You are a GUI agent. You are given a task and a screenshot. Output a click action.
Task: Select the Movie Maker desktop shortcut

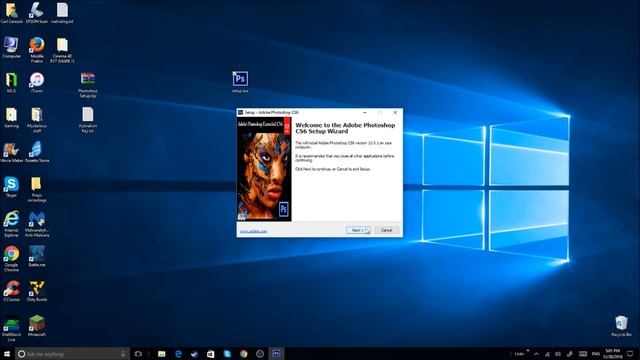coord(11,152)
